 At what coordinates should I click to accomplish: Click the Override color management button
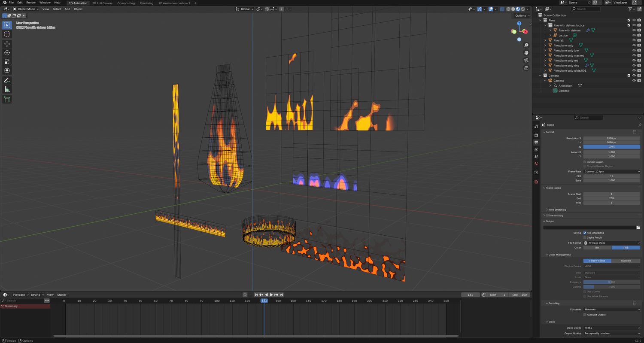[x=626, y=261]
